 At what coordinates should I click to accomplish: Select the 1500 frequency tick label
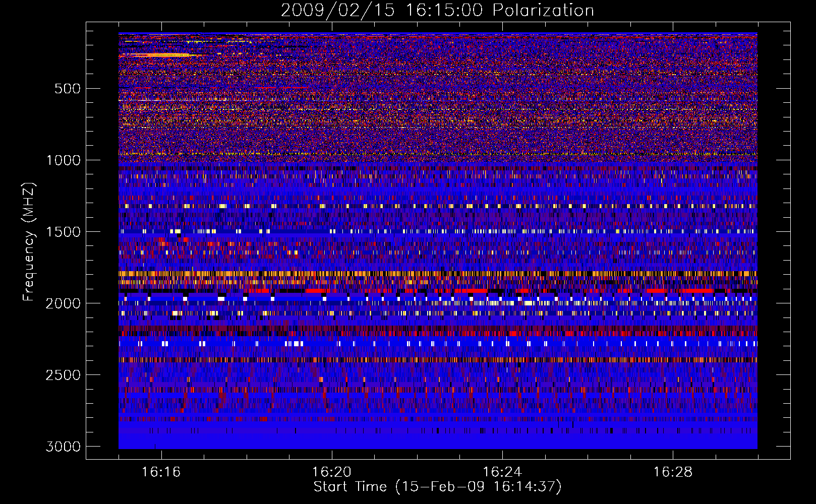pos(63,232)
